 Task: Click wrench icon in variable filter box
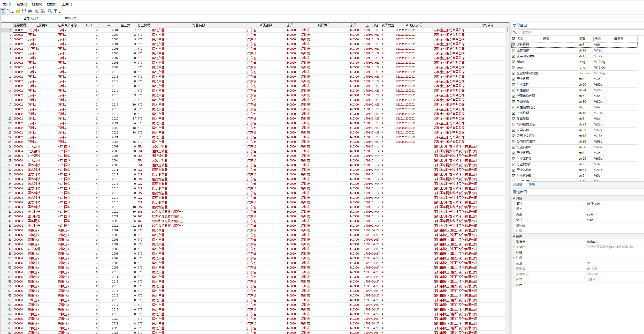515,32
